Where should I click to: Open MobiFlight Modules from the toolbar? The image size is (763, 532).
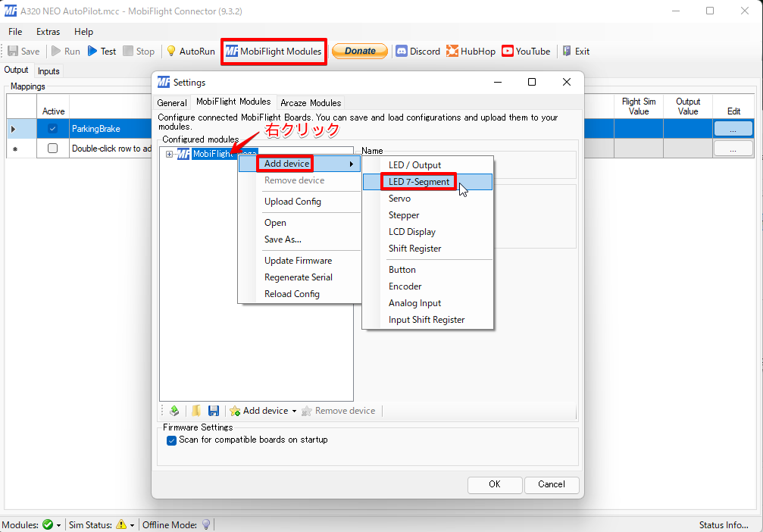pos(274,51)
